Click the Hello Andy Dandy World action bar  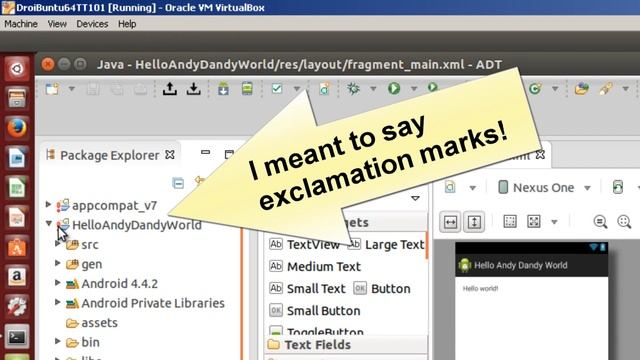point(531,265)
